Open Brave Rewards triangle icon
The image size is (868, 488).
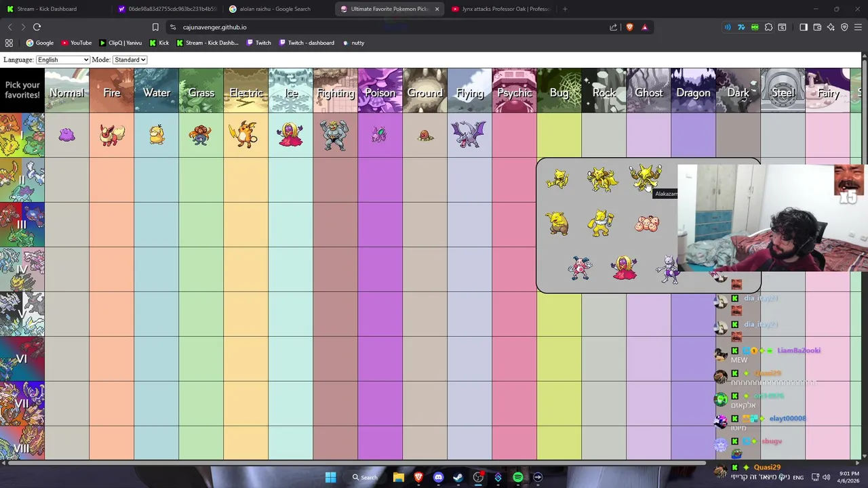click(645, 27)
